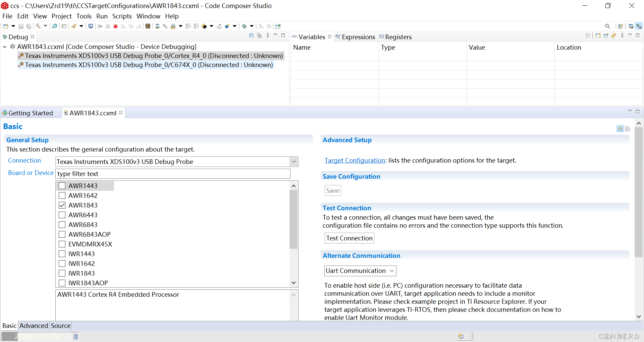Click the green Debug bug toolbar icon
644x342 pixels.
[245, 26]
